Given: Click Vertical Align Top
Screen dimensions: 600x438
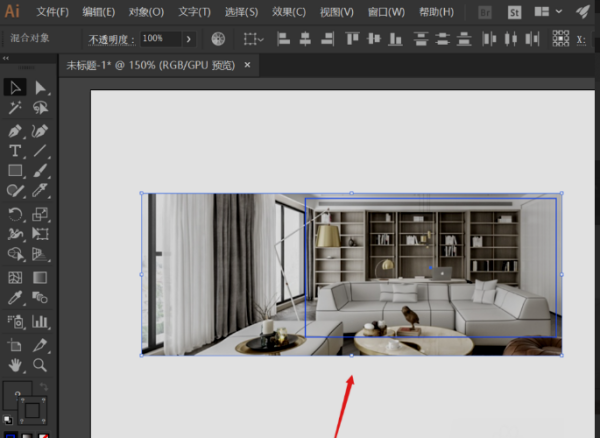Looking at the screenshot, I should 352,39.
